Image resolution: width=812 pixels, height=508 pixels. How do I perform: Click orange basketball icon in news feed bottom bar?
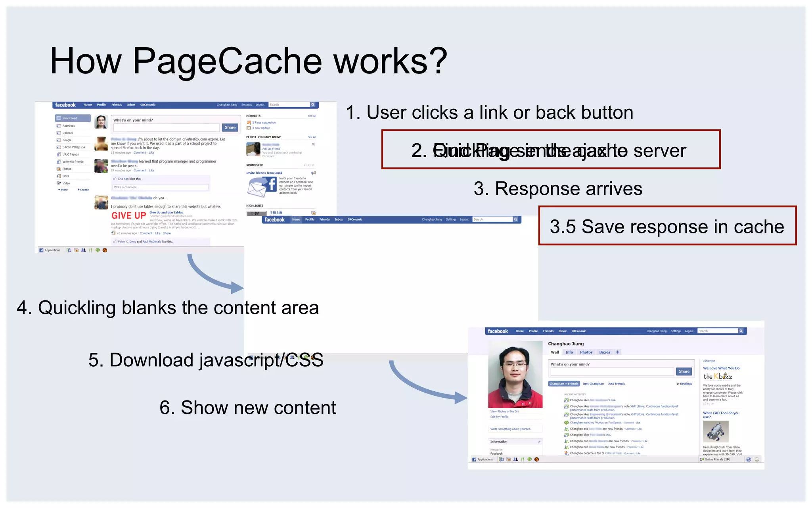pos(105,250)
